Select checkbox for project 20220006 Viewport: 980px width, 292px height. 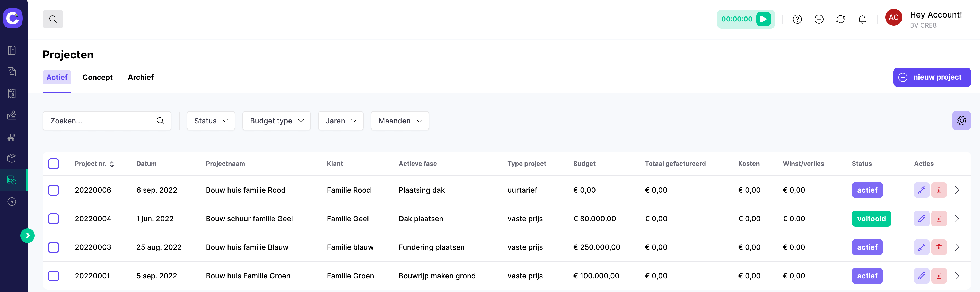(54, 190)
